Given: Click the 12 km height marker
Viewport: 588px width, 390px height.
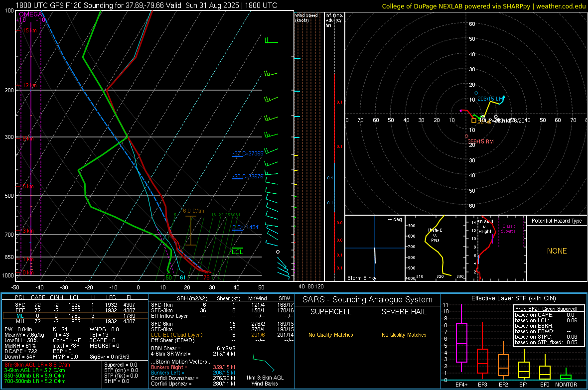Looking at the screenshot, I should click(x=29, y=86).
